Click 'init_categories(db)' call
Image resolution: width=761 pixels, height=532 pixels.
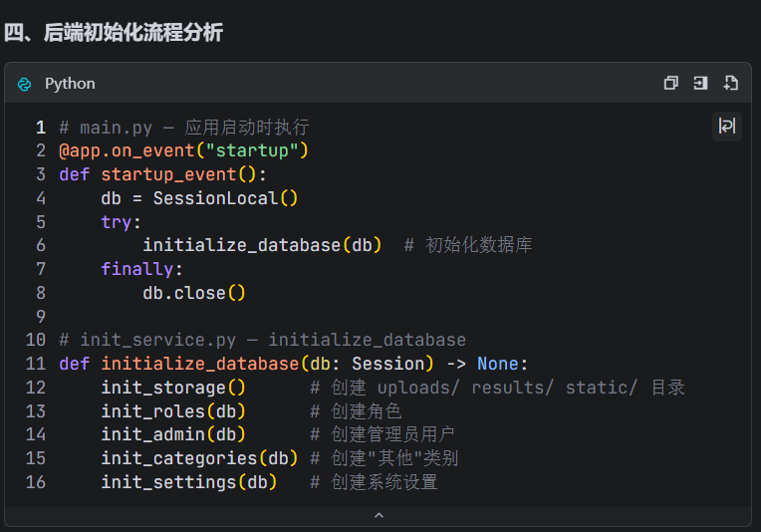199,458
